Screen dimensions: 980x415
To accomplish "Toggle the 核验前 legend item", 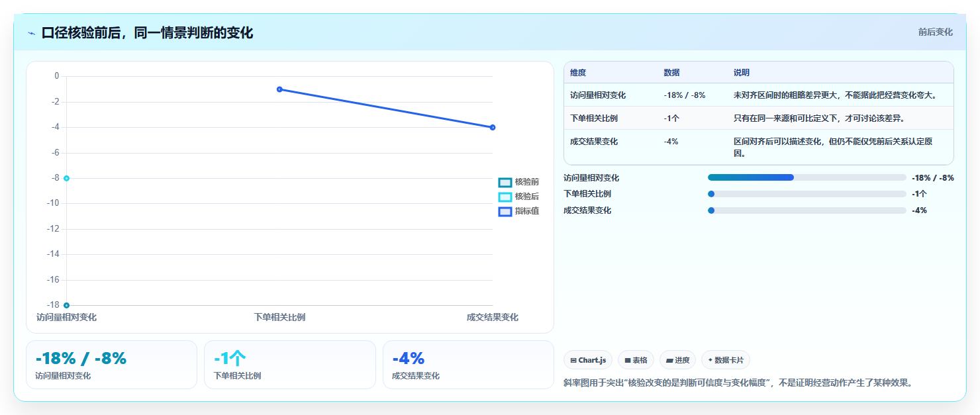I will [x=518, y=182].
